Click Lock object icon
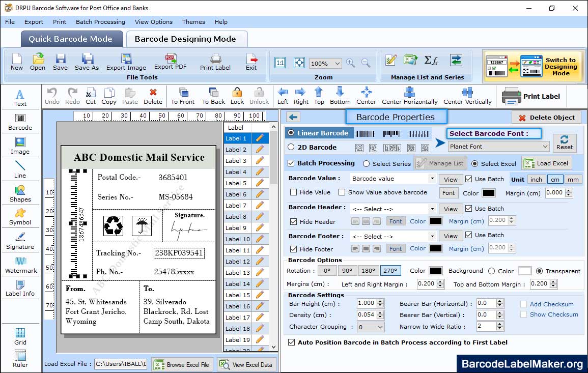This screenshot has width=588, height=373. coord(237,96)
